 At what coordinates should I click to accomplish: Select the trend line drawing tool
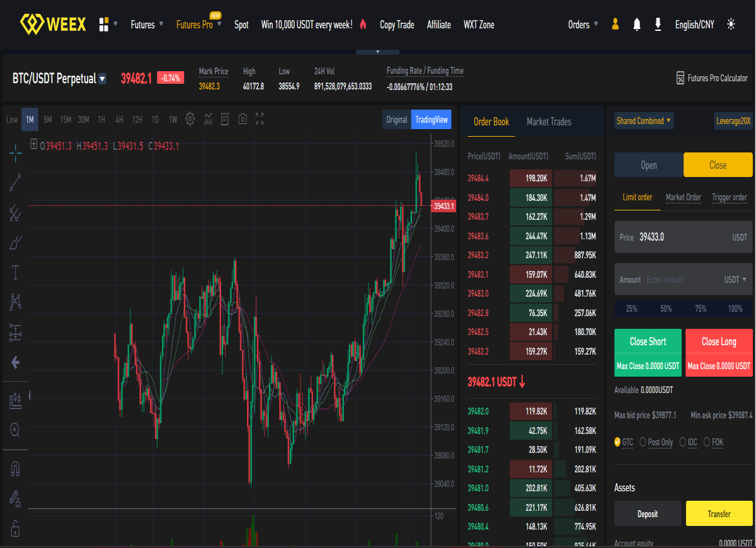(x=16, y=183)
